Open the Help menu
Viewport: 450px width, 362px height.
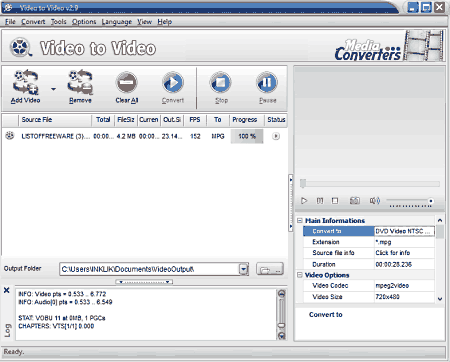click(x=165, y=22)
